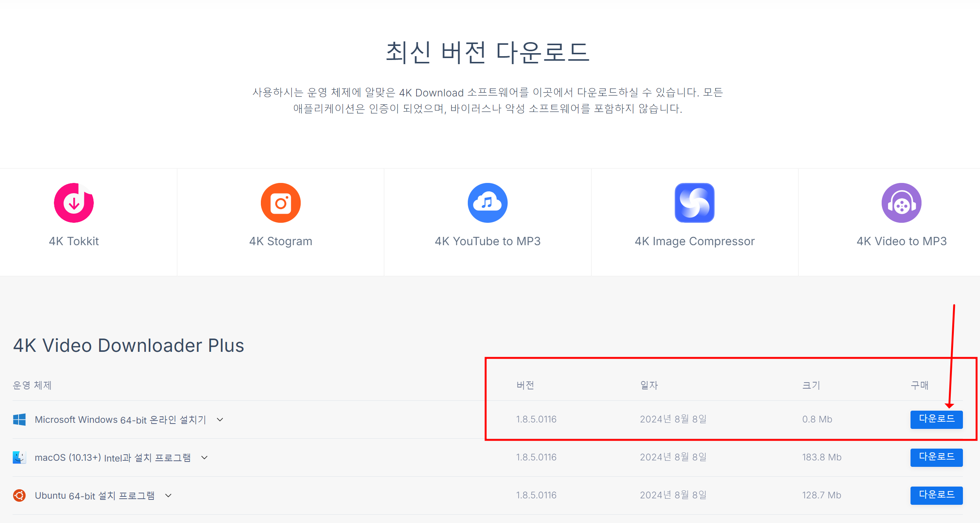Select the 4K Tokkit app icon
980x523 pixels.
[x=73, y=203]
